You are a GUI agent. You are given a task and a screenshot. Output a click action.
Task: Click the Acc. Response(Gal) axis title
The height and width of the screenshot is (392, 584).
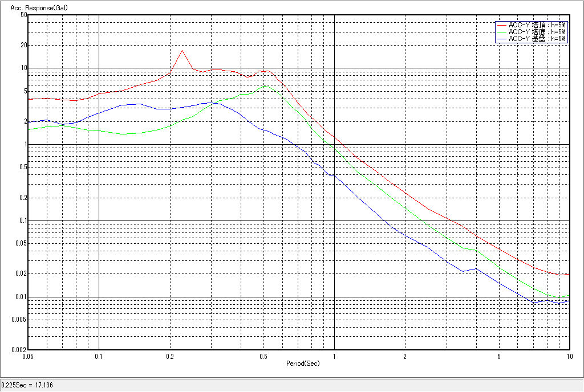[x=34, y=8]
